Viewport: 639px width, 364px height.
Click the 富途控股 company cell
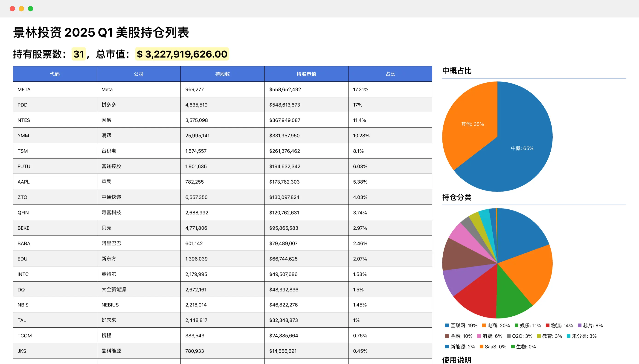(x=139, y=166)
